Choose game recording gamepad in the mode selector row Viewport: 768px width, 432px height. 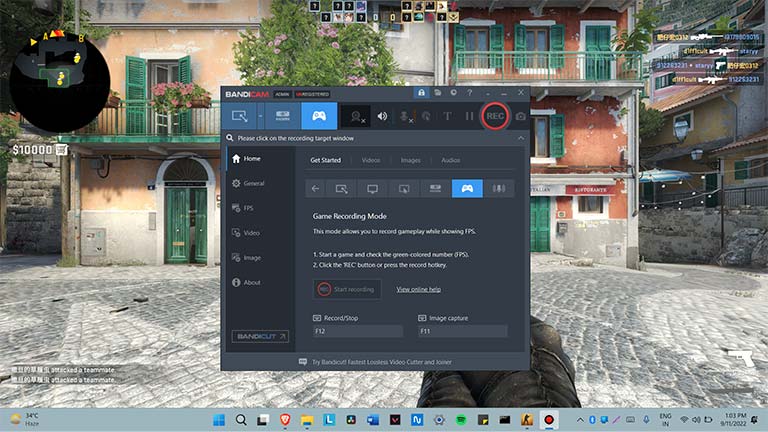point(467,189)
